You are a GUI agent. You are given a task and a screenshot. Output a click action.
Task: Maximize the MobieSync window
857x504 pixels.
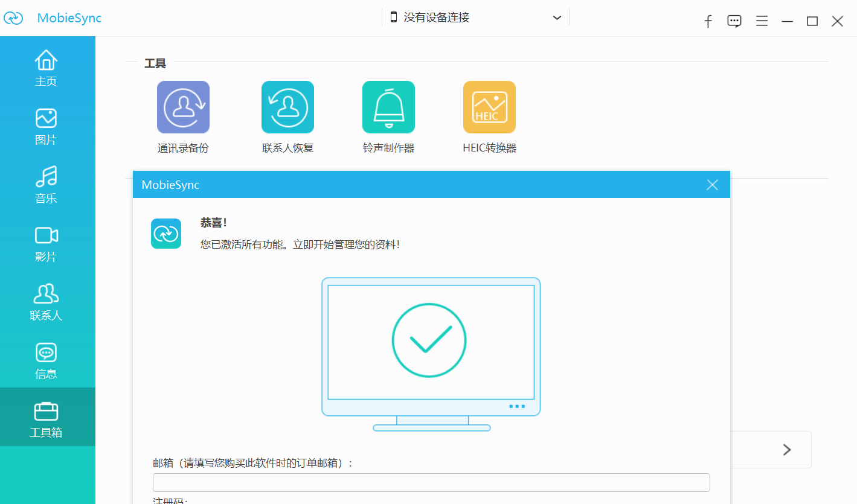(x=812, y=21)
